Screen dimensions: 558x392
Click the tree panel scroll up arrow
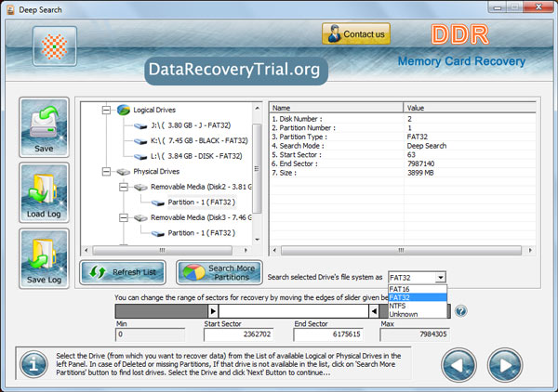(258, 108)
